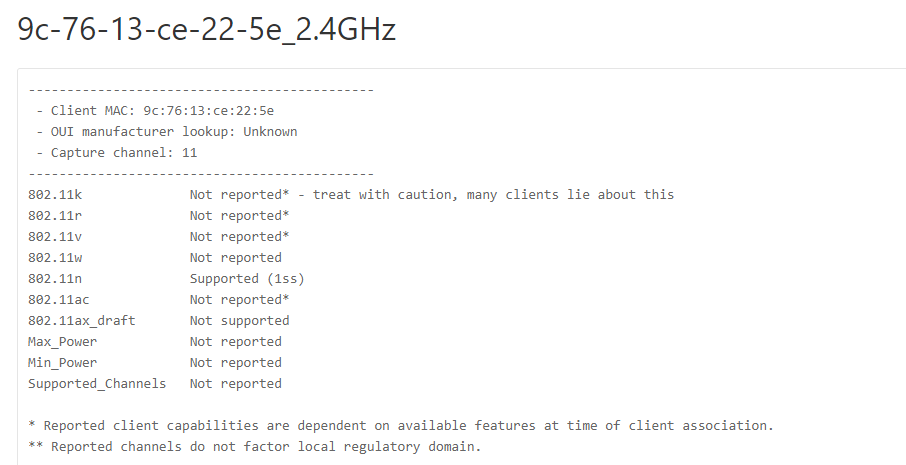Viewport: 906px width, 465px height.
Task: Select the OUI manufacturer lookup Unknown text
Action: click(166, 132)
